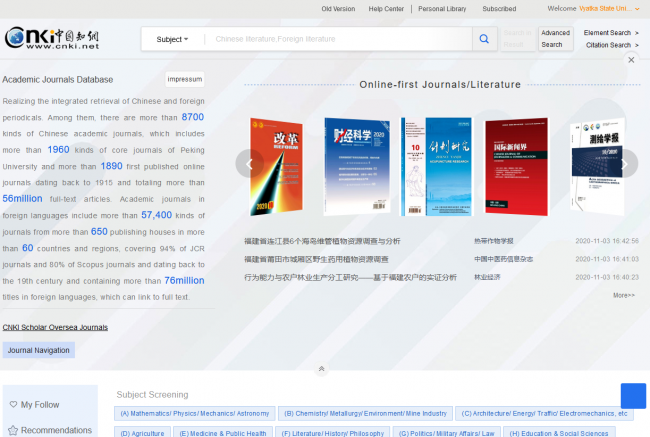
Task: Expand the Welcome account dropdown arrow
Action: click(637, 9)
